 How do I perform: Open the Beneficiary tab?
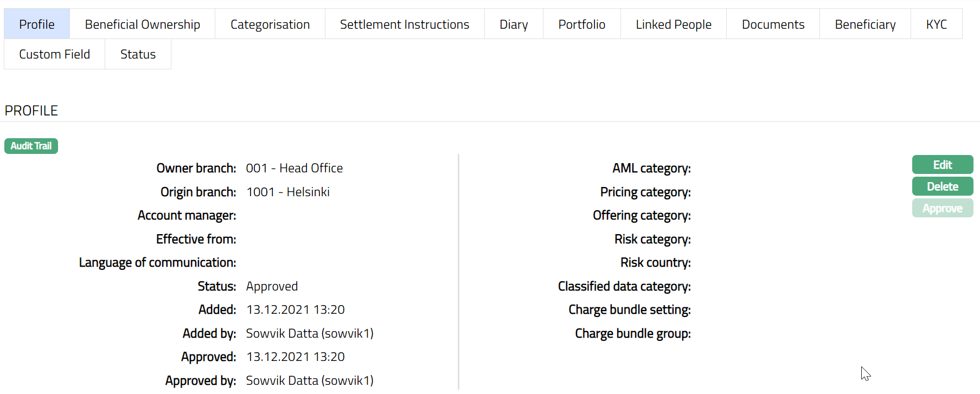pos(865,24)
